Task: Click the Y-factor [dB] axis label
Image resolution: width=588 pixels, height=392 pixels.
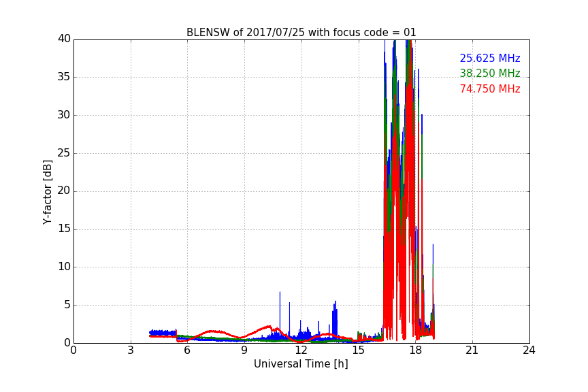Action: (47, 192)
